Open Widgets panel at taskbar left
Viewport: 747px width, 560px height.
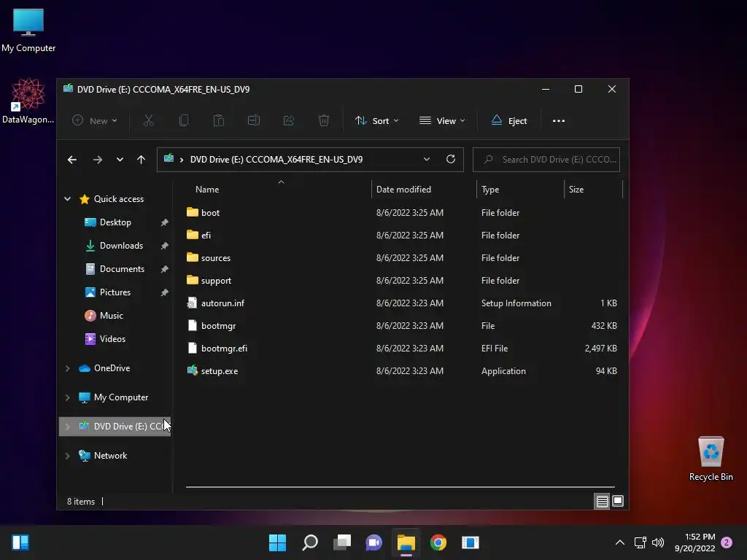(x=20, y=542)
